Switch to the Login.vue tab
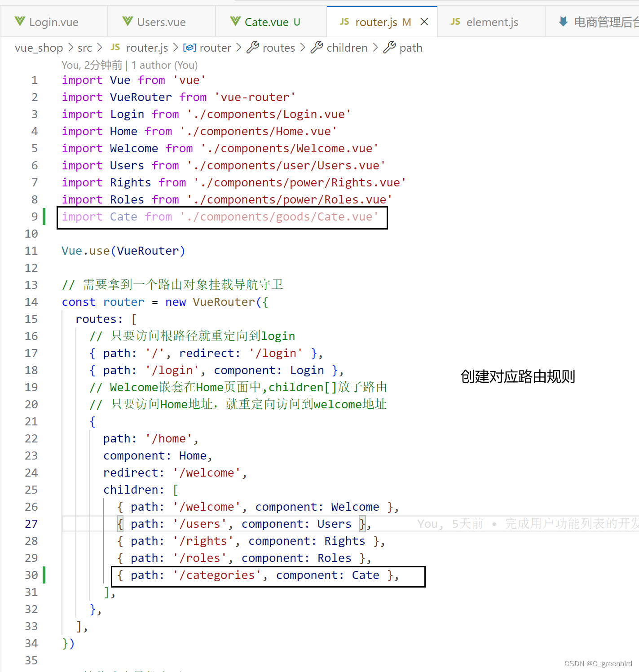Image resolution: width=639 pixels, height=672 pixels. pyautogui.click(x=54, y=22)
